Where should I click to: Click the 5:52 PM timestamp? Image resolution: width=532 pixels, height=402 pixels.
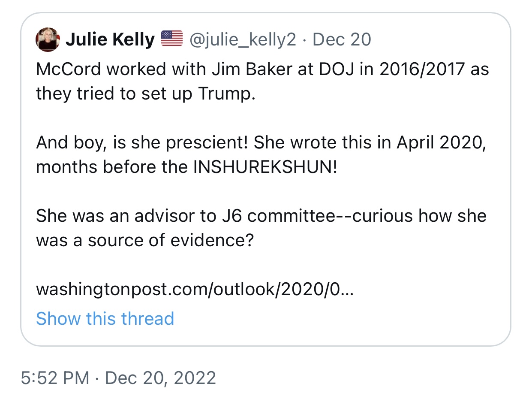[55, 378]
